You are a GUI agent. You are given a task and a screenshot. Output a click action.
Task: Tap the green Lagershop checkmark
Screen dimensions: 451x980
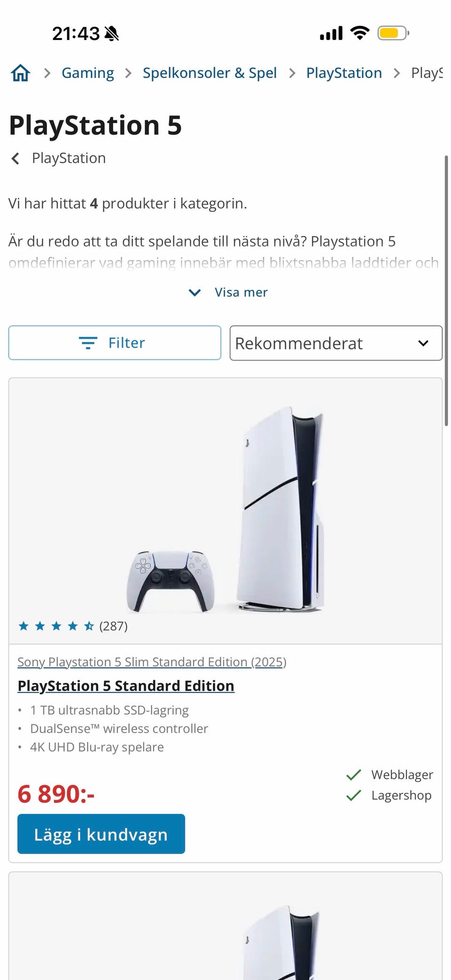point(353,795)
